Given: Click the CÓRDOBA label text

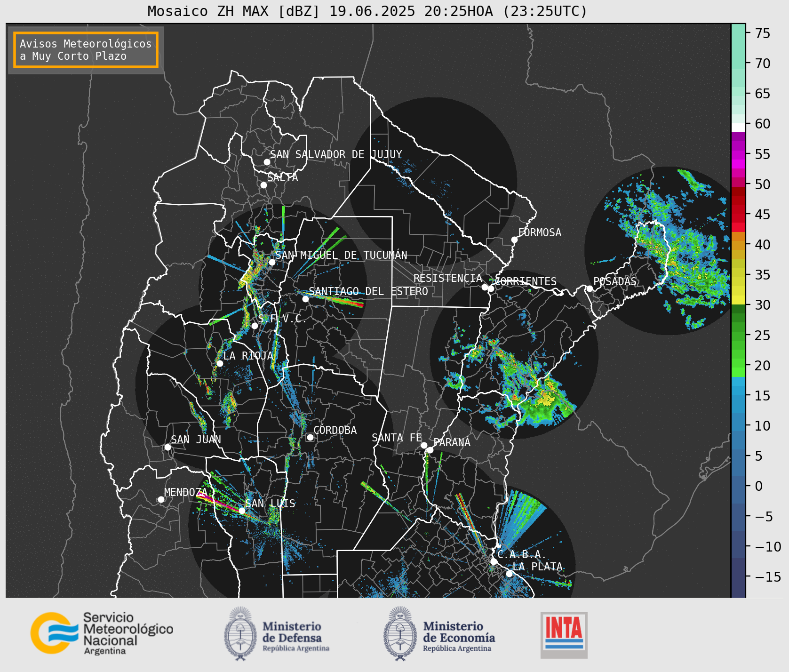Looking at the screenshot, I should click(x=335, y=430).
